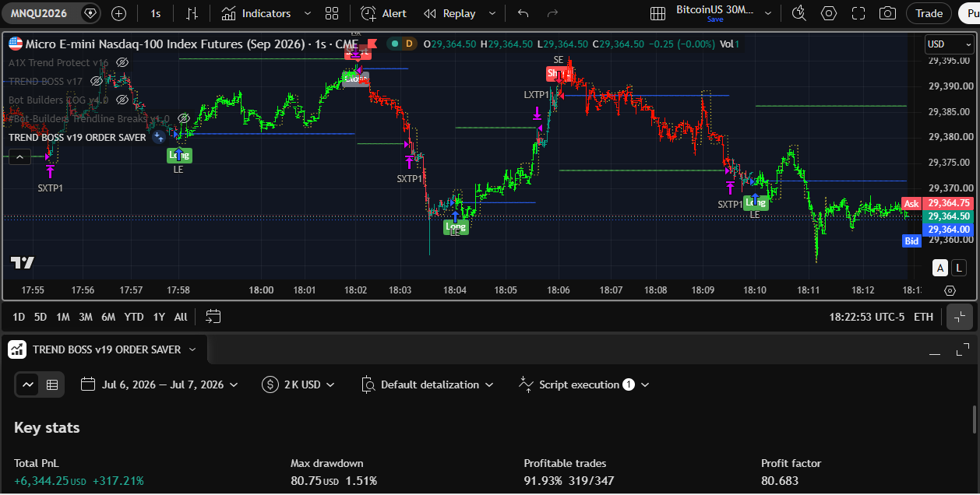Click the undo arrow in top toolbar

pos(523,13)
